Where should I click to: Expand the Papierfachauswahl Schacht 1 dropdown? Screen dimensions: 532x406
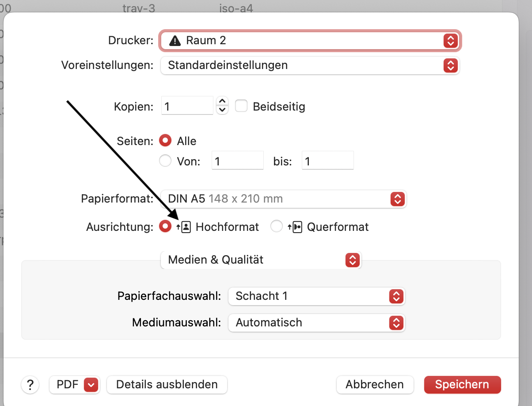pyautogui.click(x=316, y=296)
